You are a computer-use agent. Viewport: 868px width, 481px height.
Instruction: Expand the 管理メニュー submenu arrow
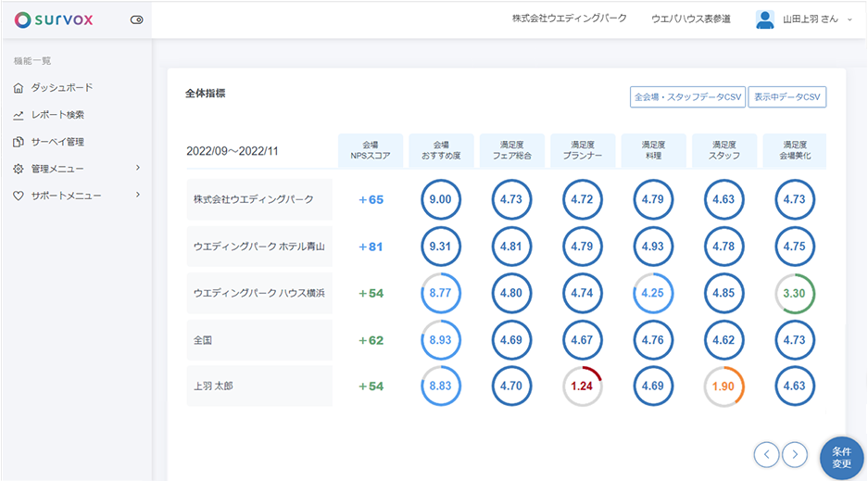coord(138,169)
